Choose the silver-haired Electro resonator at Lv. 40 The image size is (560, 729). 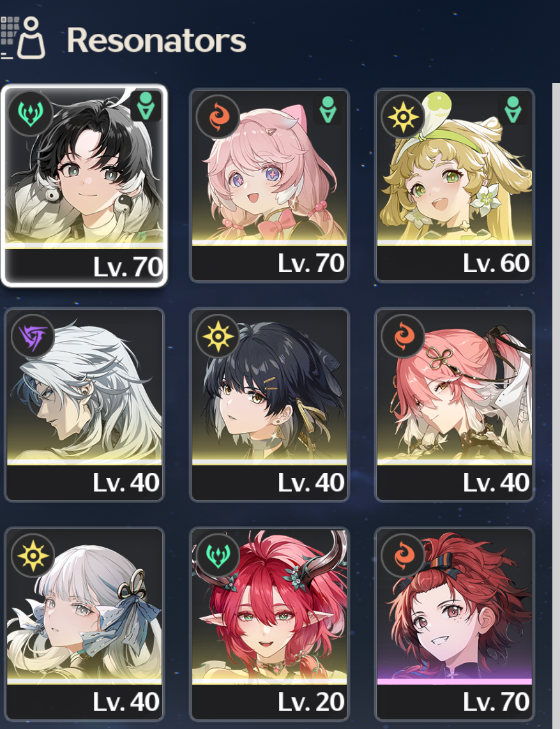(84, 405)
